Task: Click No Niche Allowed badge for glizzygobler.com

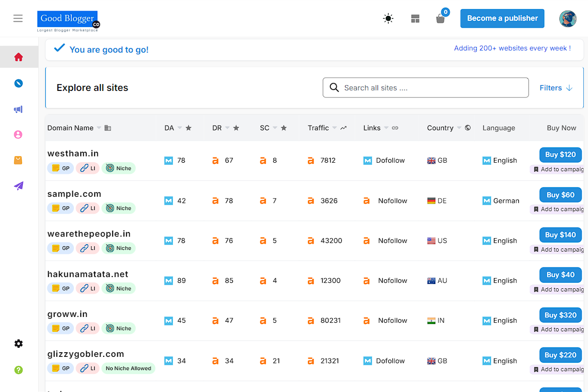Action: coord(128,369)
